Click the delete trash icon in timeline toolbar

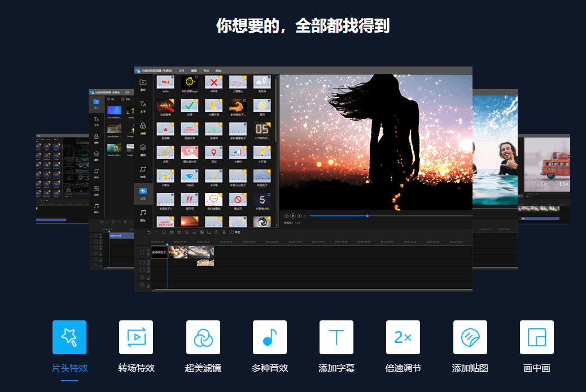(x=179, y=232)
